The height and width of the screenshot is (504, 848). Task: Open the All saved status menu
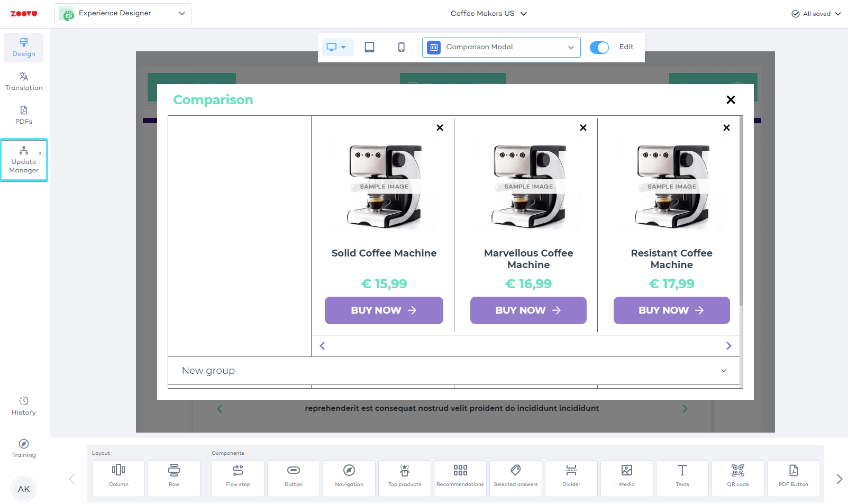click(x=816, y=14)
